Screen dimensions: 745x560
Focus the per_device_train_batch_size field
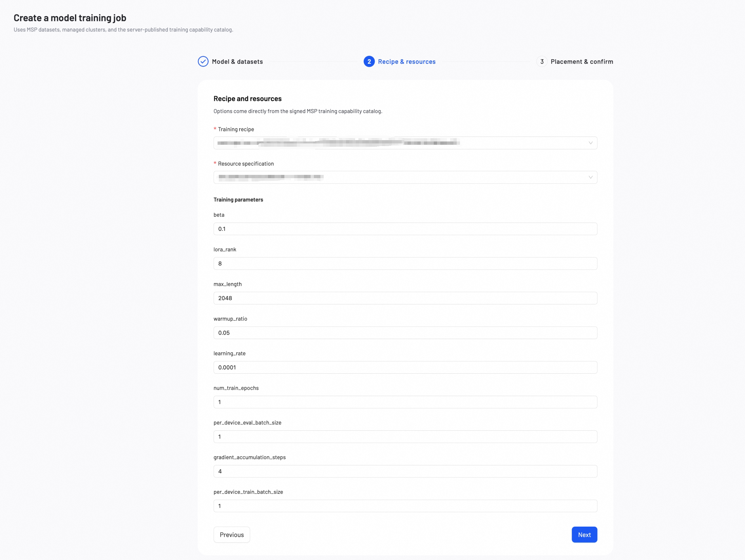coord(405,506)
